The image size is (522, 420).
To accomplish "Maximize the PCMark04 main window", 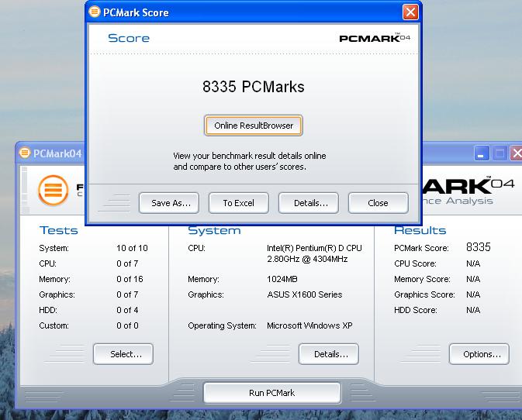I will [x=500, y=153].
